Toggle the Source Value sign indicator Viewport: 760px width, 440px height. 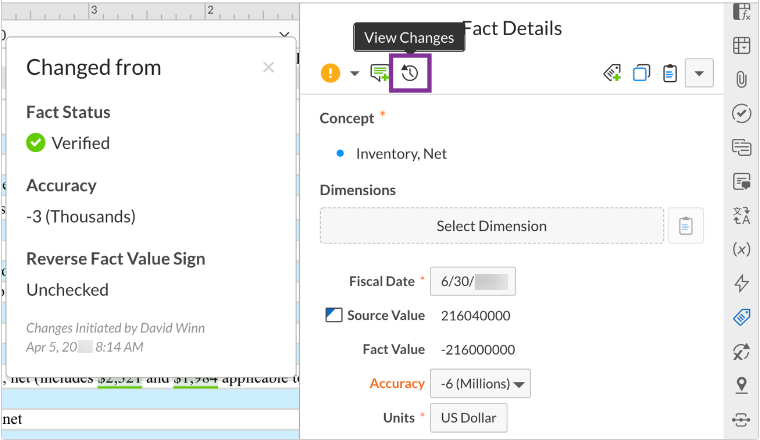(334, 316)
